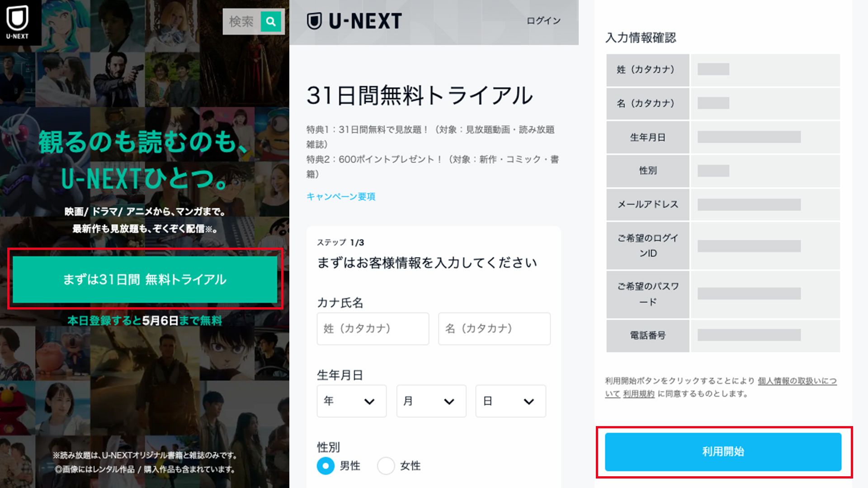
Task: Open the キャンペーン要項 link
Action: coord(341,197)
